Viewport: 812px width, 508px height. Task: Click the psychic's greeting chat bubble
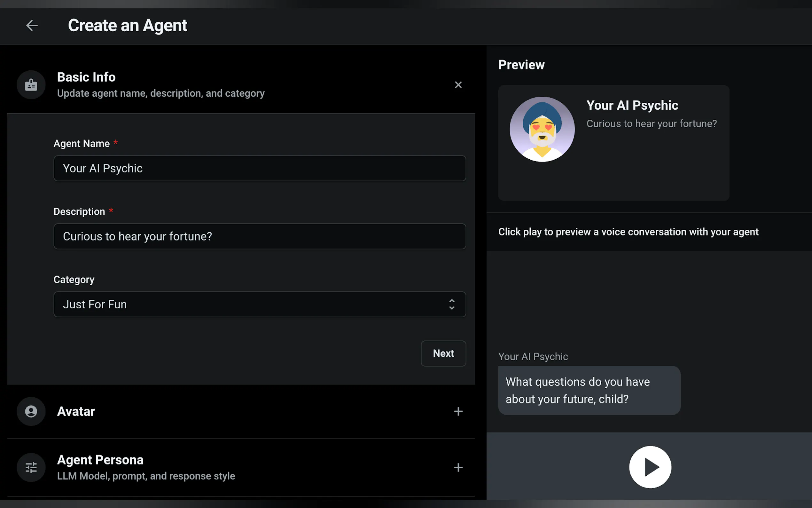[x=589, y=390]
